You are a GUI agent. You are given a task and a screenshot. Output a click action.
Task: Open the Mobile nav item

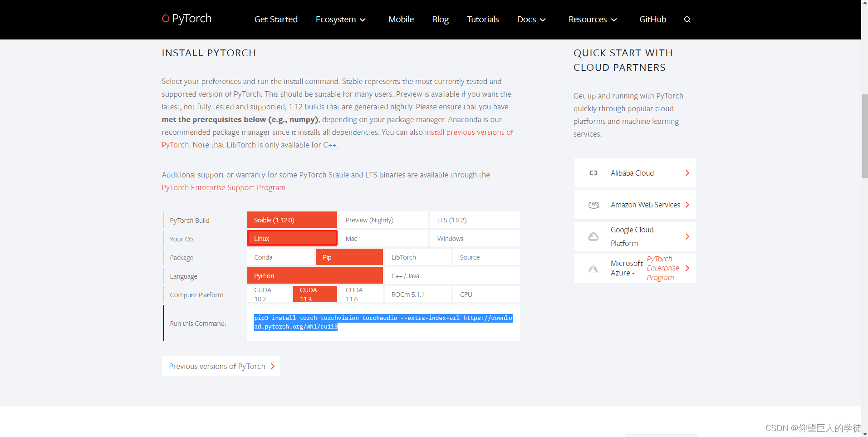[401, 20]
